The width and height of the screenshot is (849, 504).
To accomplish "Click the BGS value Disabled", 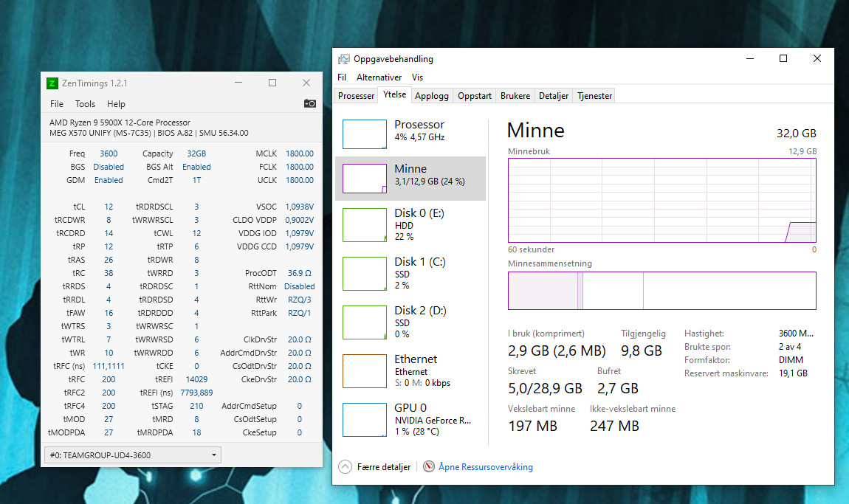I will click(109, 167).
